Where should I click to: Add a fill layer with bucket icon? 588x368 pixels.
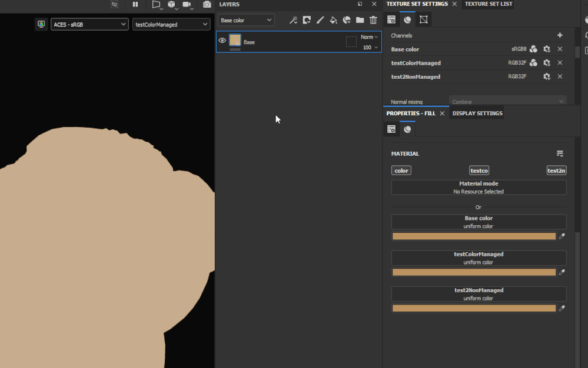coord(333,20)
